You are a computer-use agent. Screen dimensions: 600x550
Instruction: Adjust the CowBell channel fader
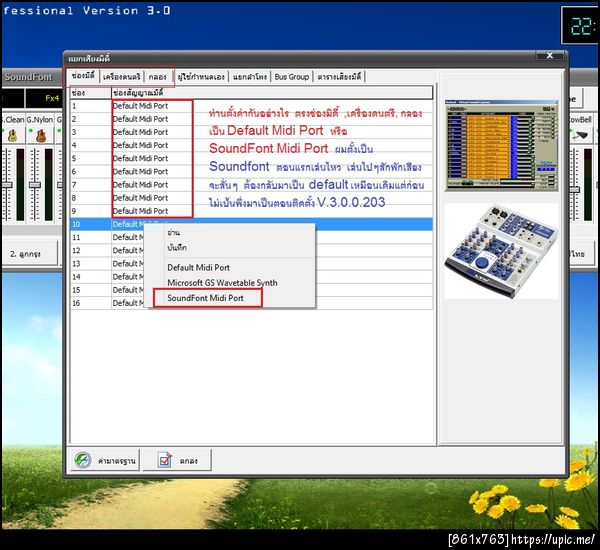click(575, 189)
